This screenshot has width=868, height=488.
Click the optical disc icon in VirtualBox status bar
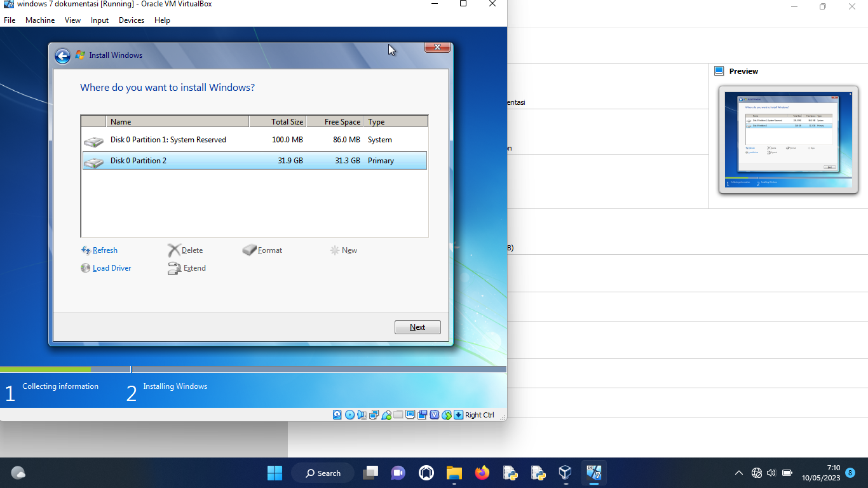click(349, 415)
